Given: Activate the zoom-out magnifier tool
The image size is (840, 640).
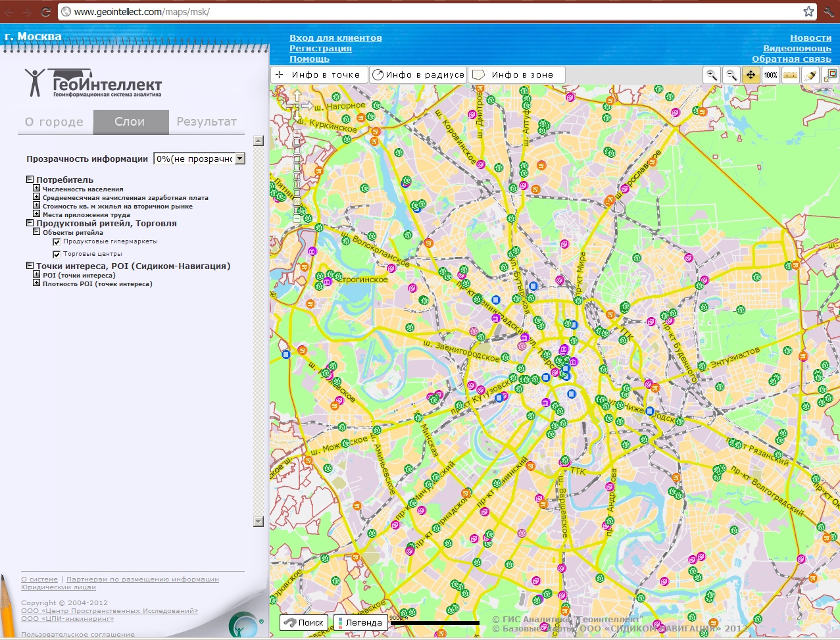Looking at the screenshot, I should pyautogui.click(x=731, y=75).
